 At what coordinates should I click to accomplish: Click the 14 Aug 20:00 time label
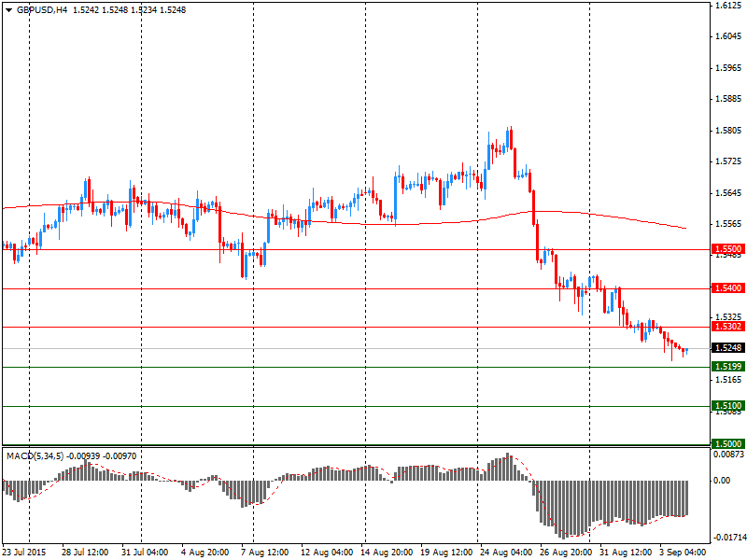(x=387, y=553)
